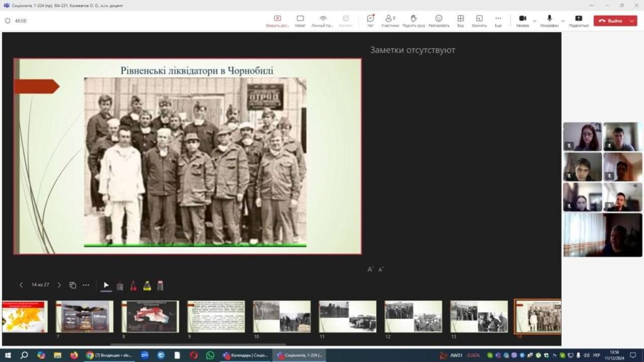Screen dimensions: 644x362
Task: Select the cursor pointer tool
Action: pyautogui.click(x=106, y=285)
